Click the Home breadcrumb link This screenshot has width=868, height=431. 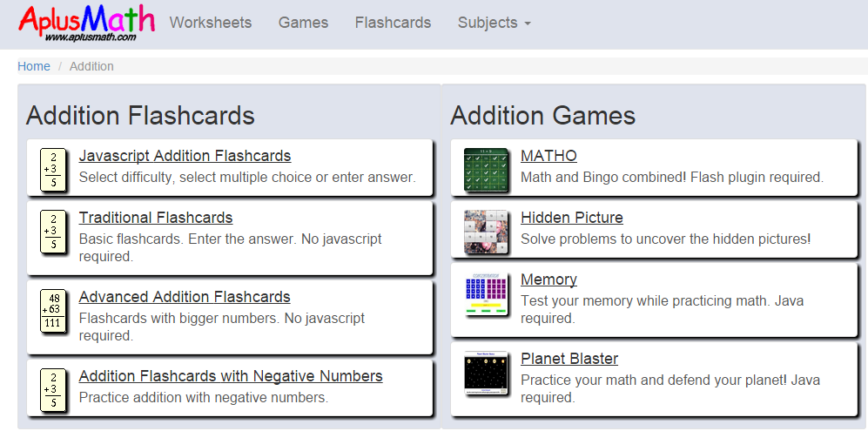pyautogui.click(x=34, y=66)
